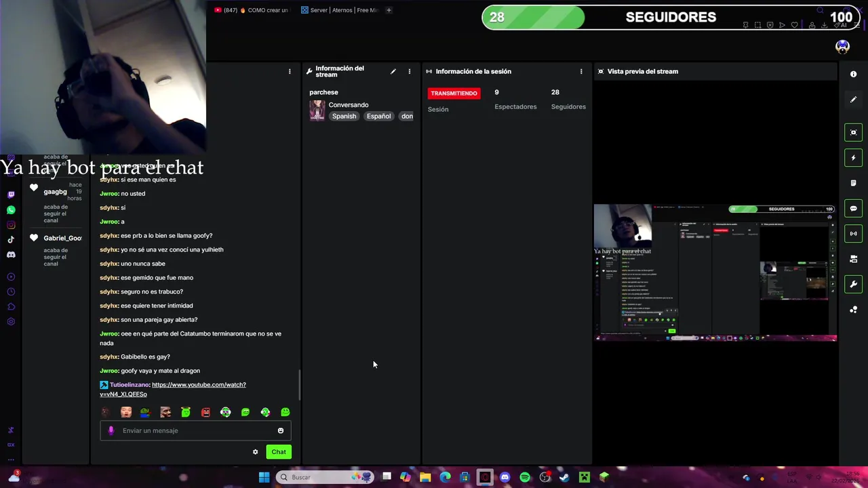Click the stream preview icon in right toolbar
The image size is (868, 488).
point(853,132)
